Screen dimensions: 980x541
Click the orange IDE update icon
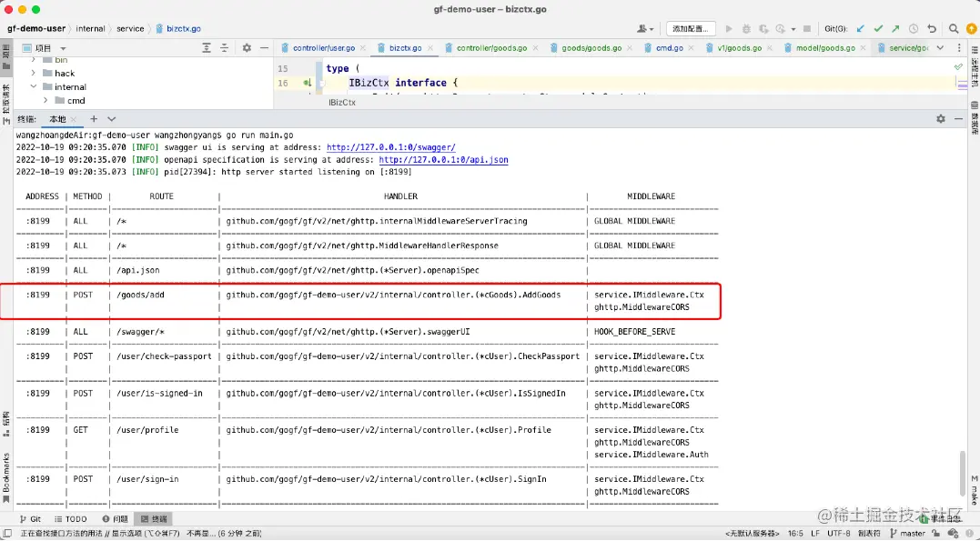point(971,29)
